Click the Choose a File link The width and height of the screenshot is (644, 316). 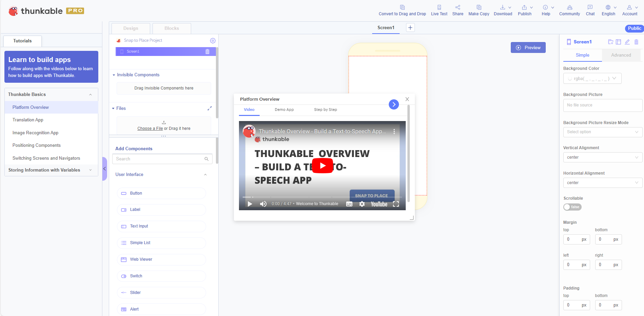click(x=150, y=129)
